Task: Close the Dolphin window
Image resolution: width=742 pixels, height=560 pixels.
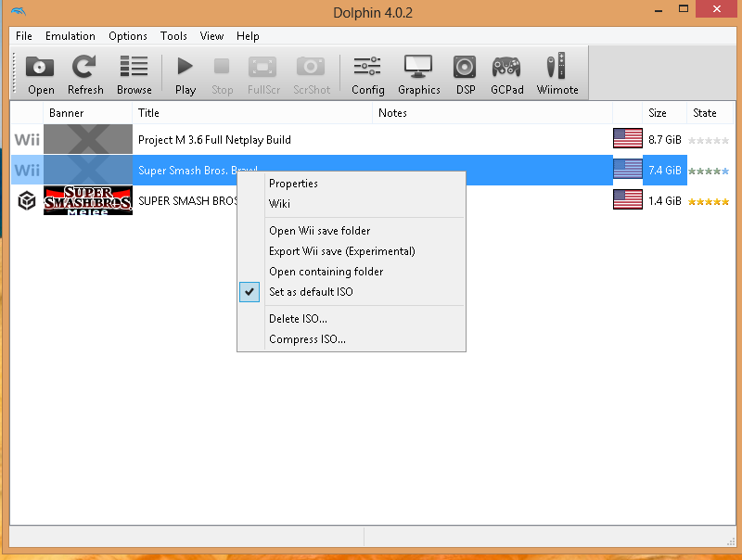Action: point(716,9)
